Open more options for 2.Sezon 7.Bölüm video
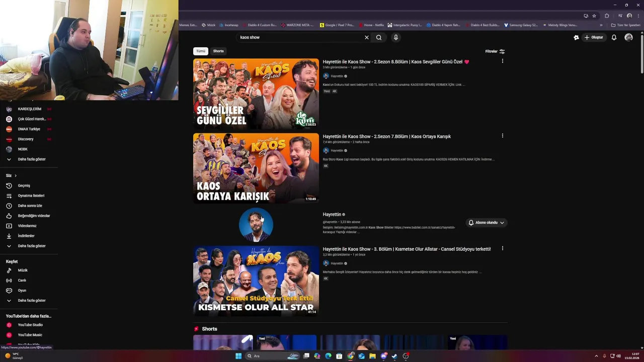 click(x=502, y=136)
